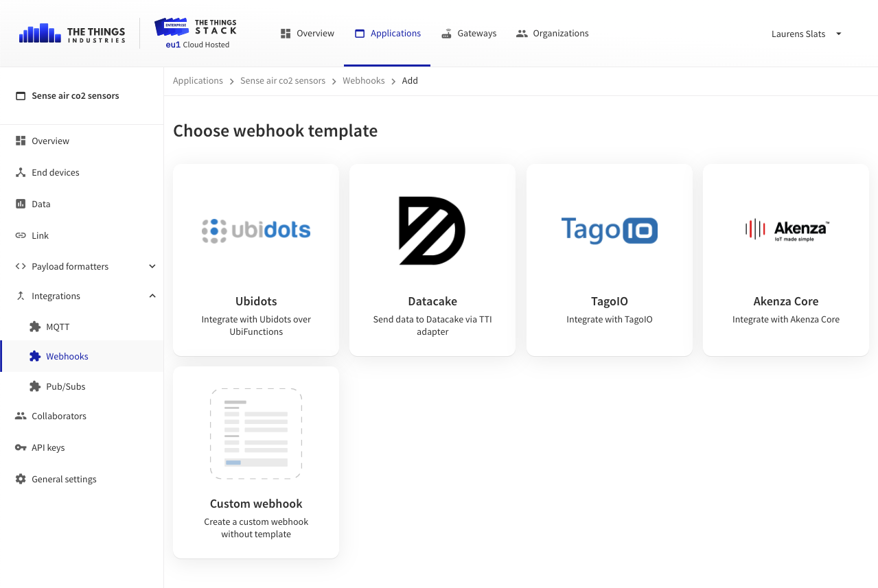Open the Overview tab in top navigation

point(308,34)
